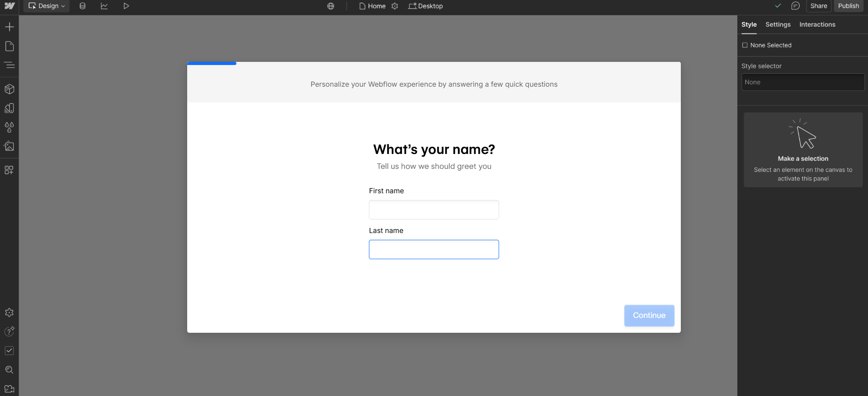Screen dimensions: 868x396
Task: Toggle the None Selected checkbox
Action: (x=745, y=45)
